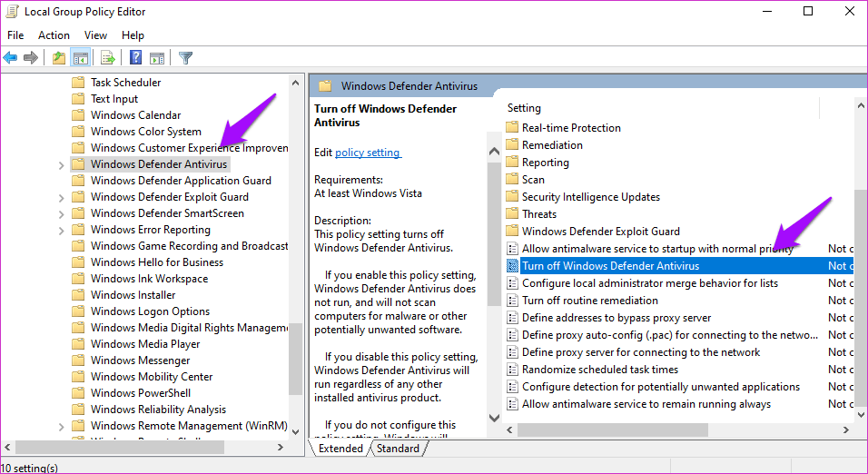Expand the Windows Defender Exploit Guard node
The width and height of the screenshot is (868, 474).
62,198
